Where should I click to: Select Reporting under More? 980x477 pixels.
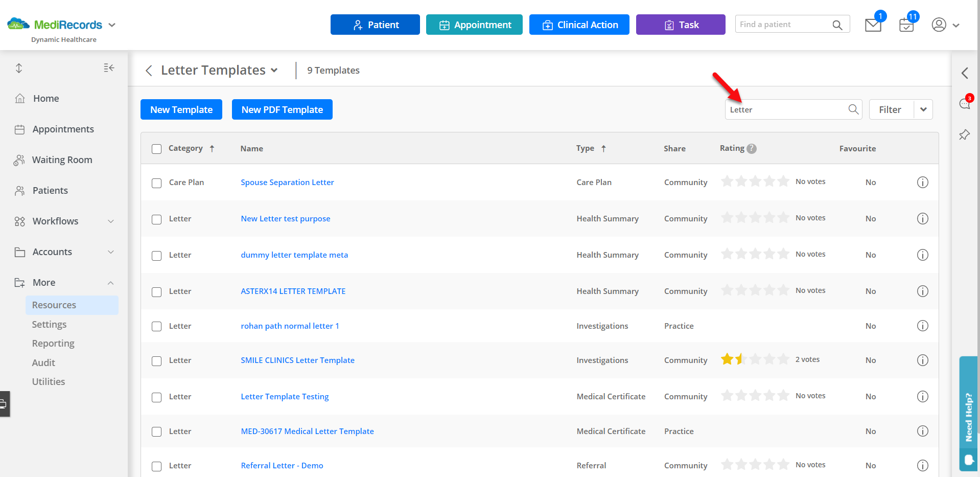(53, 343)
